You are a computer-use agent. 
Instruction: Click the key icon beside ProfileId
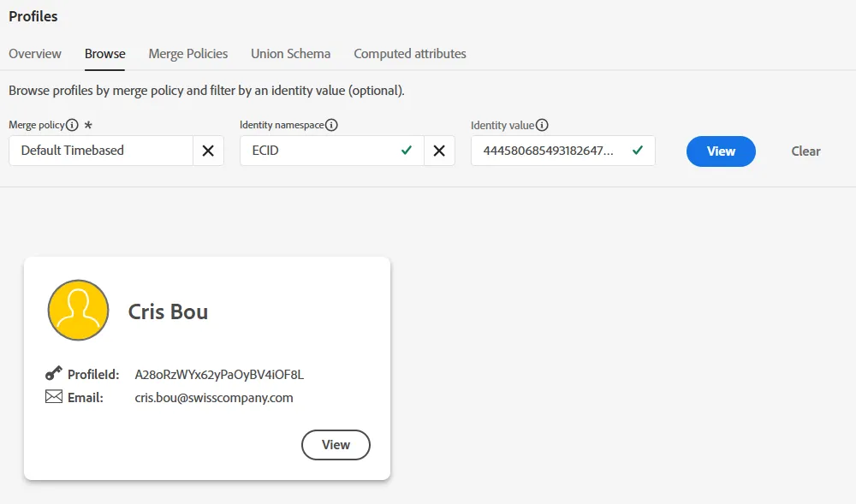coord(53,373)
